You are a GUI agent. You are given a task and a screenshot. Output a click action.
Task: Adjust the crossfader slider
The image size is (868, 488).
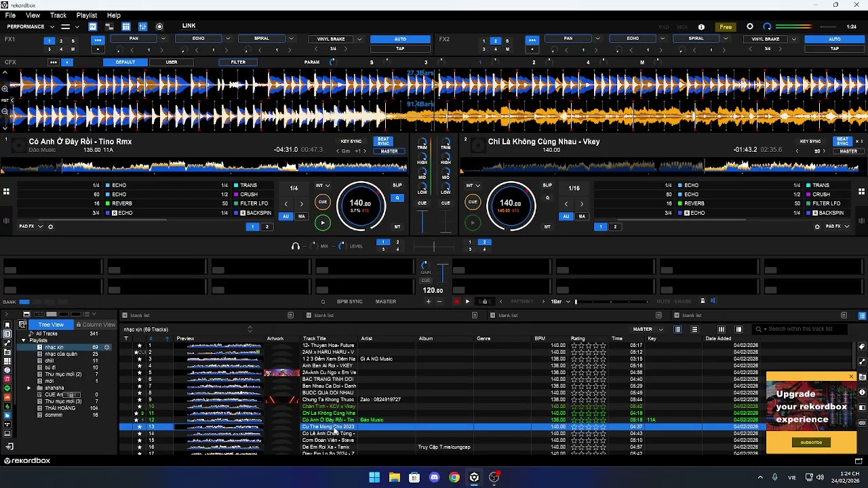[434, 247]
